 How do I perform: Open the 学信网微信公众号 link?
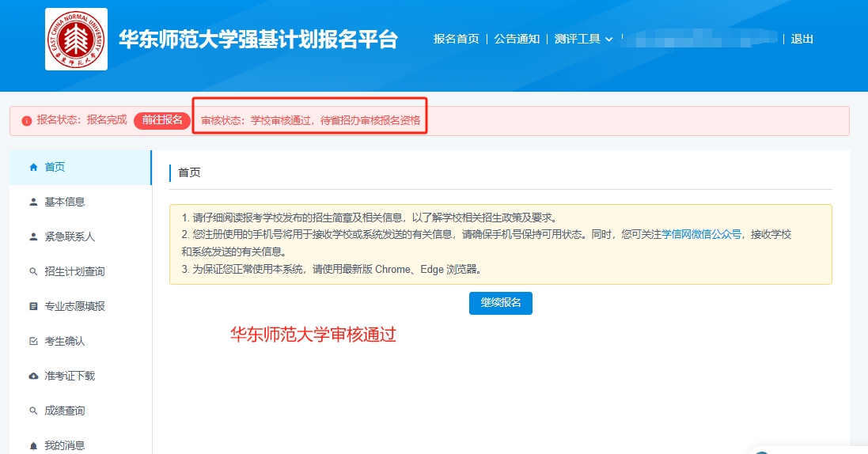click(701, 234)
